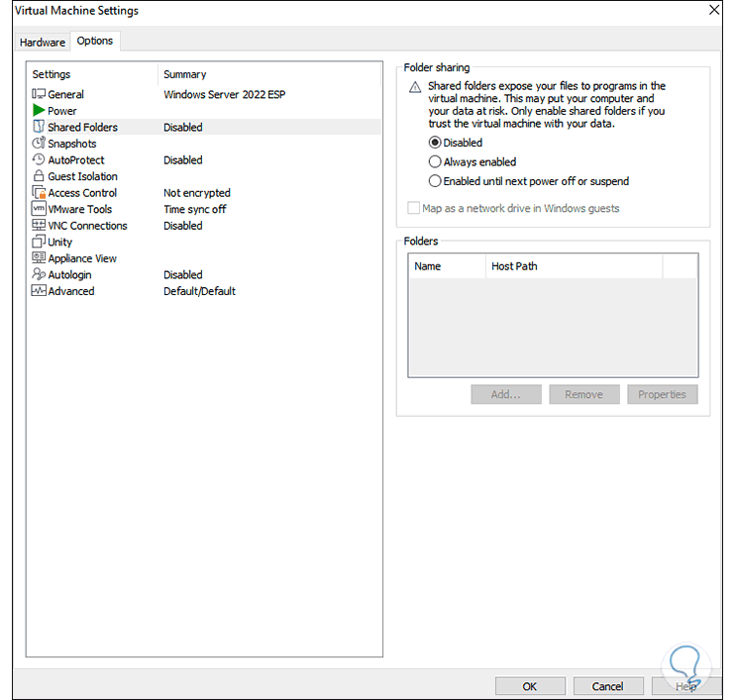Click the Add... folder button
Screen dimensions: 735x700
click(x=506, y=394)
